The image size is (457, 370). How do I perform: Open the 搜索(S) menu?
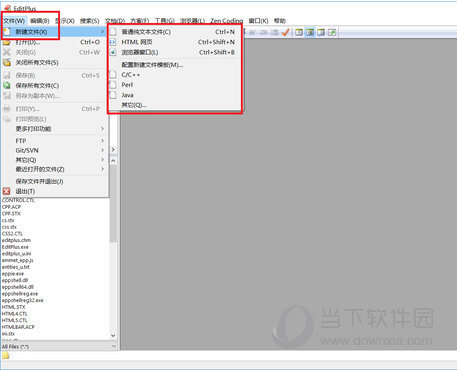click(89, 21)
